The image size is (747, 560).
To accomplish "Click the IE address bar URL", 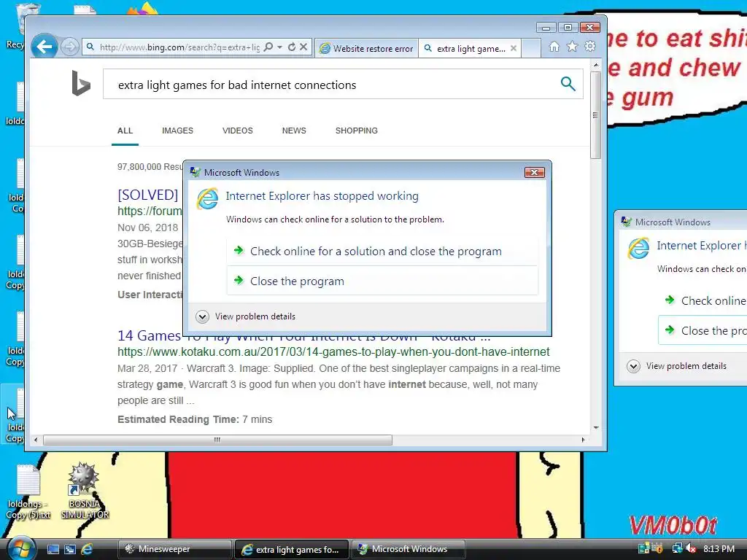I will (179, 47).
